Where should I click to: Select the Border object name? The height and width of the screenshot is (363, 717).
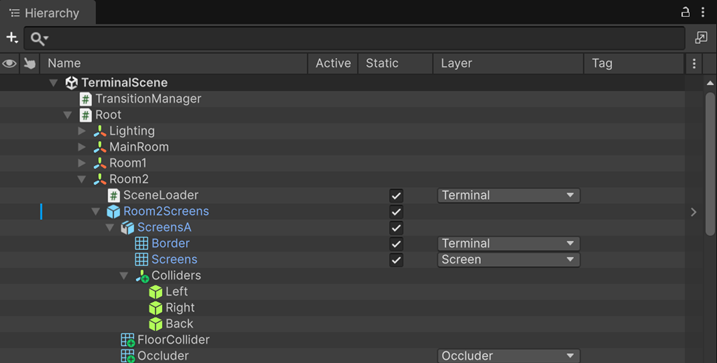tap(170, 244)
